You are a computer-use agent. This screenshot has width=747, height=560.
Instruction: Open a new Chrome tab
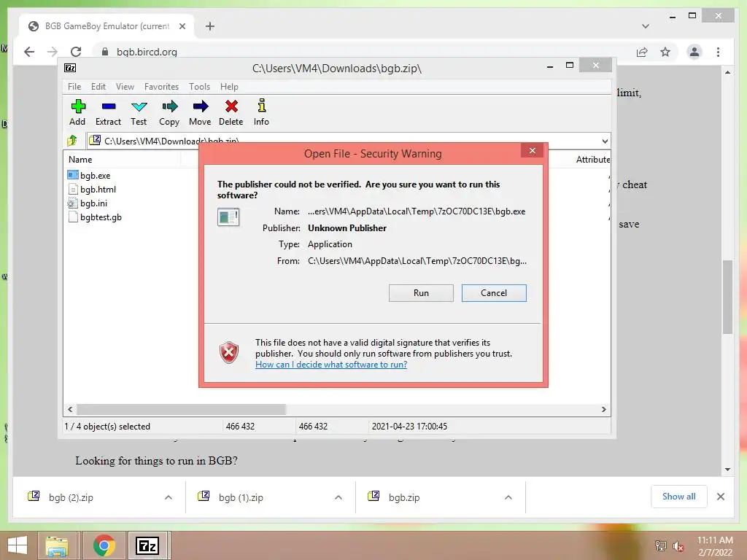click(210, 26)
